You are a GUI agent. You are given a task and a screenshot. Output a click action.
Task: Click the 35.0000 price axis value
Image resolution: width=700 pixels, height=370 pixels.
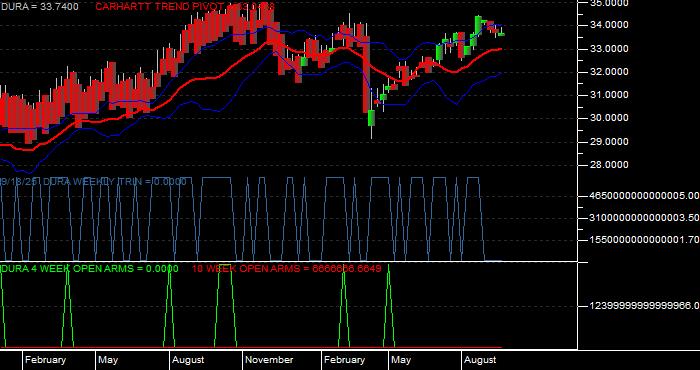click(609, 3)
